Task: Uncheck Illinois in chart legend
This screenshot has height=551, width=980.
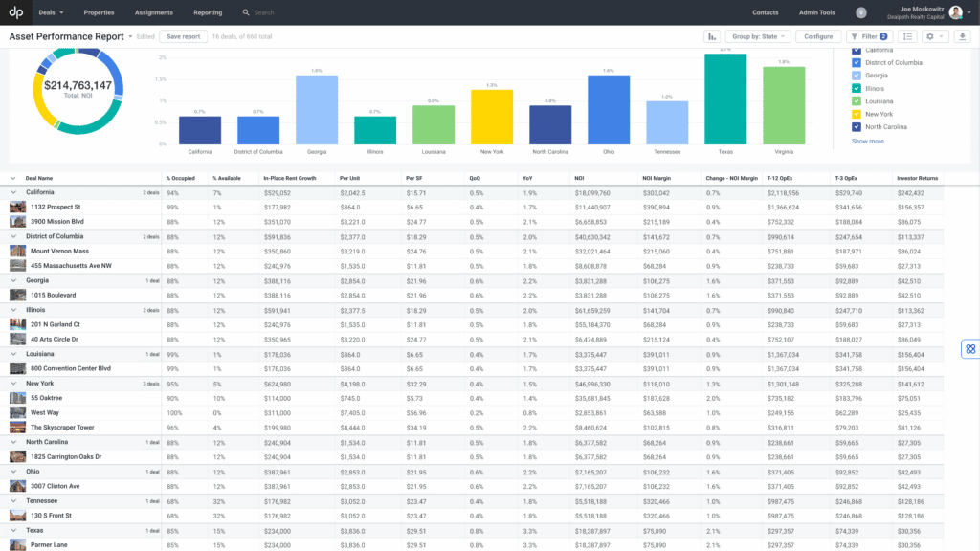Action: (x=857, y=89)
